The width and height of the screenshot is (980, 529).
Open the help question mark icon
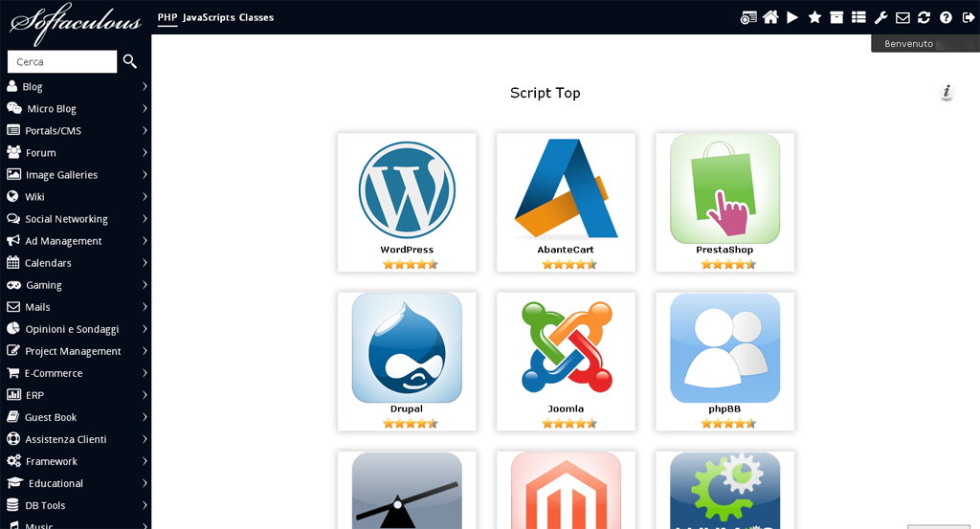click(946, 17)
